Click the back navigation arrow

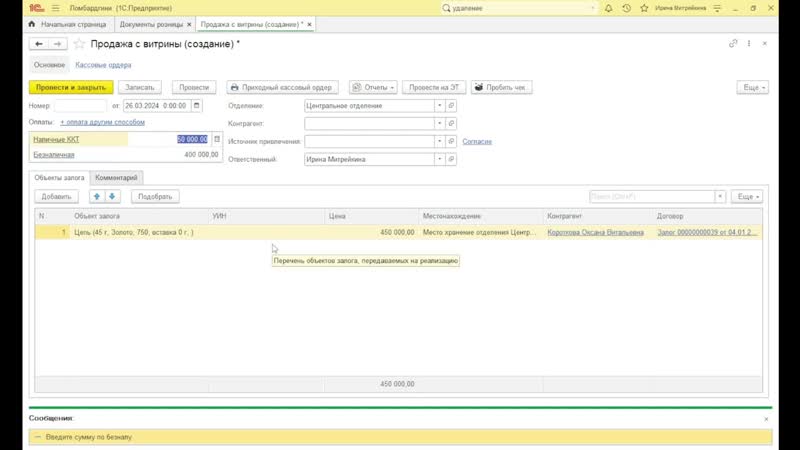point(39,44)
